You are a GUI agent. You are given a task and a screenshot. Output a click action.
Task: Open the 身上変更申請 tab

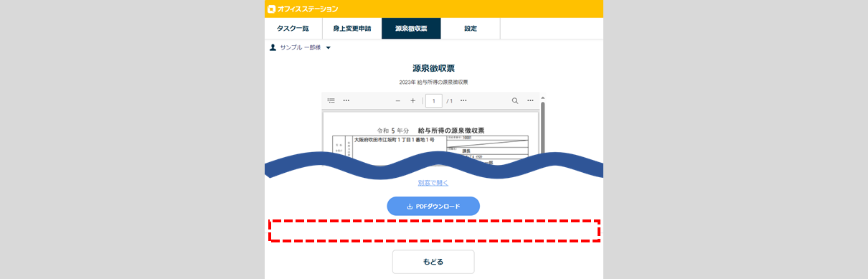(352, 29)
